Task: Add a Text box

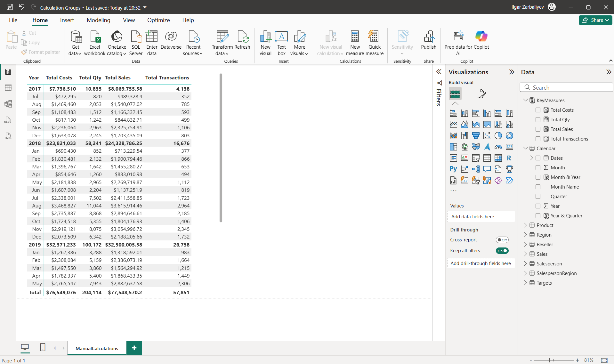Action: [282, 43]
